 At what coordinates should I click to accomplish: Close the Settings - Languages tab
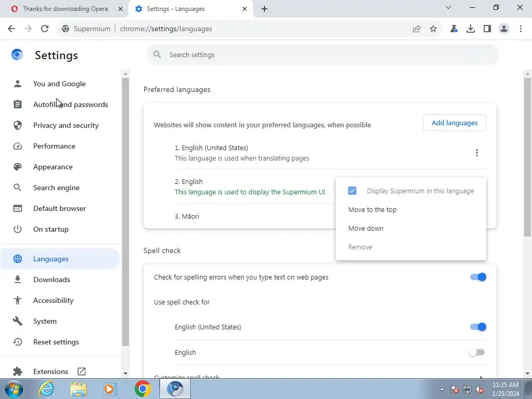[245, 9]
